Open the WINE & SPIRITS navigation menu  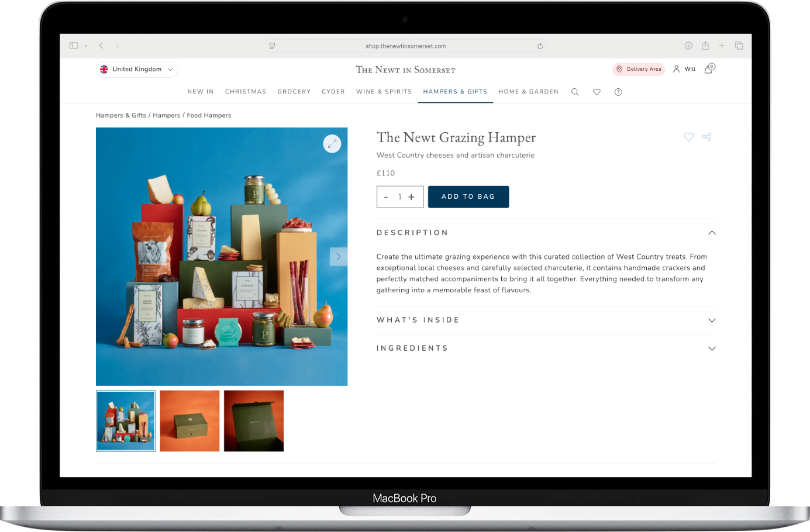click(384, 92)
